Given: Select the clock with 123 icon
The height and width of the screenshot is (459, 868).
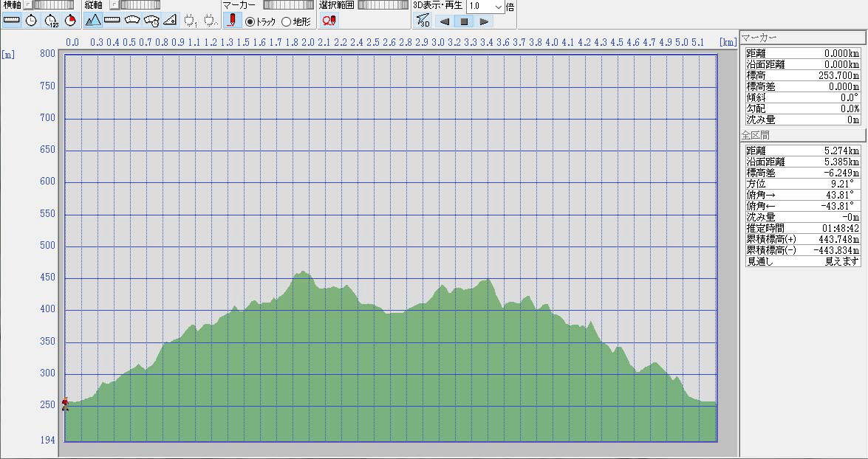Looking at the screenshot, I should click(51, 21).
